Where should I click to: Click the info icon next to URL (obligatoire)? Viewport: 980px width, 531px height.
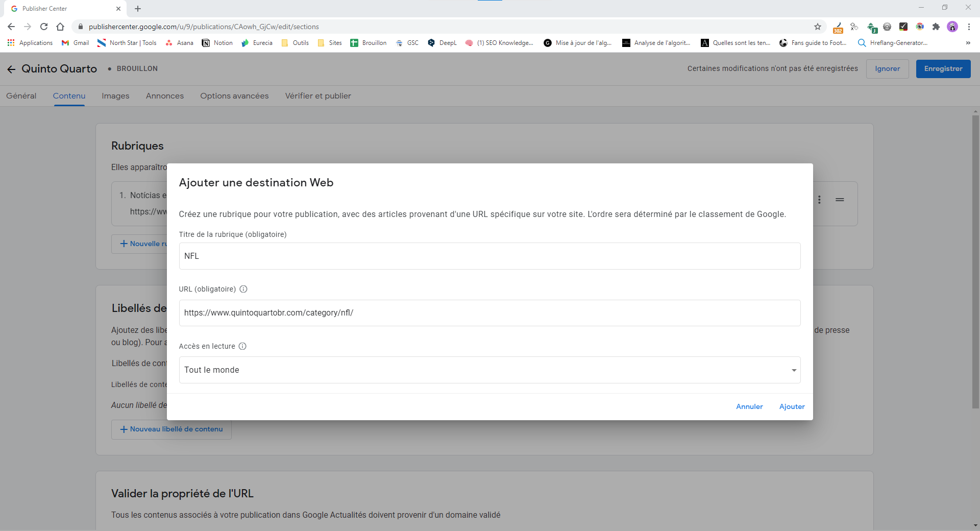click(243, 289)
